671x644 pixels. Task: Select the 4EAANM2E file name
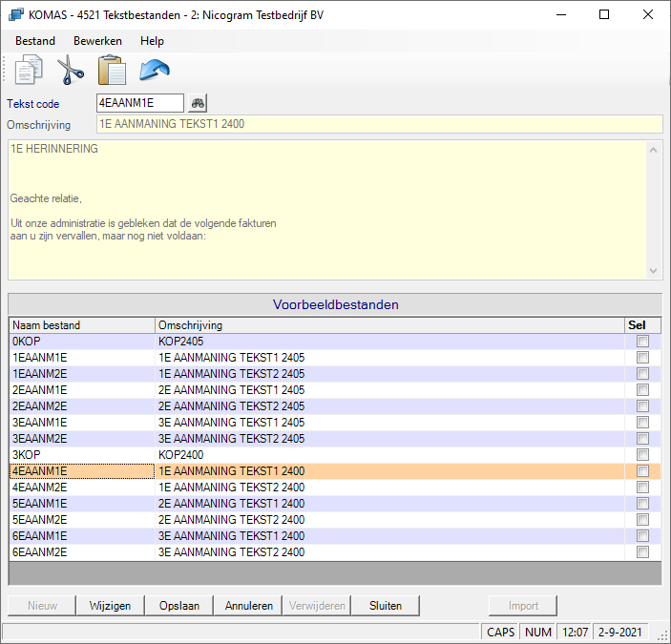click(40, 488)
